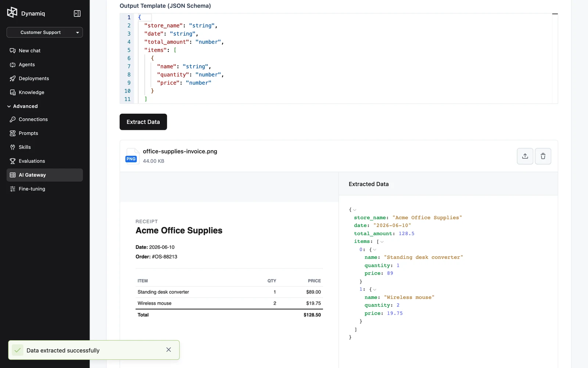Image resolution: width=588 pixels, height=368 pixels.
Task: Click the Fine-tuning sliders icon
Action: click(x=12, y=189)
